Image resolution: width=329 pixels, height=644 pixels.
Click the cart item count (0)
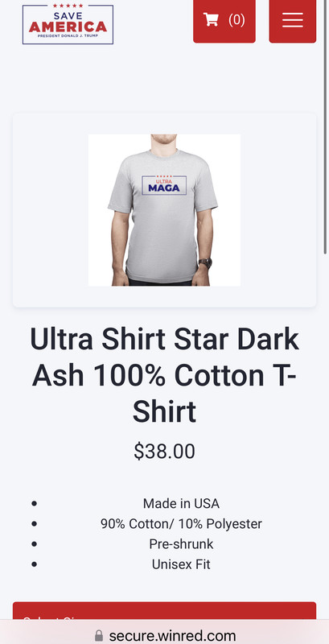pyautogui.click(x=236, y=19)
